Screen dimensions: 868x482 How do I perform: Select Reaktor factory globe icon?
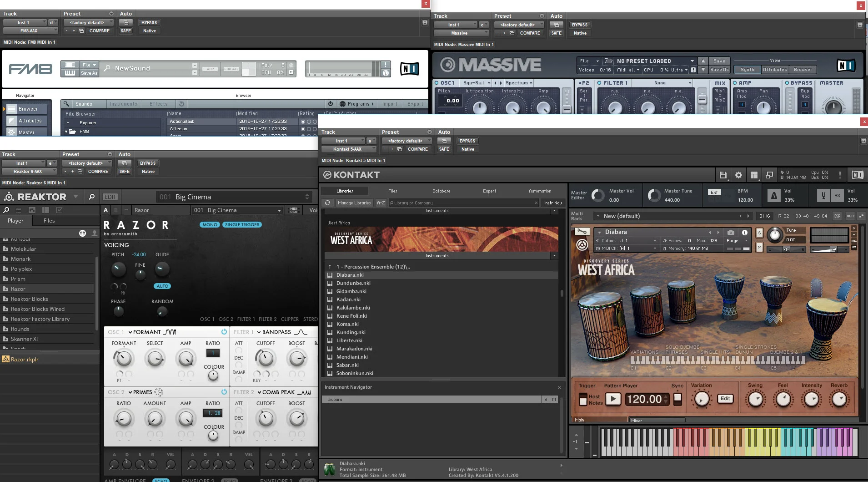(x=82, y=233)
